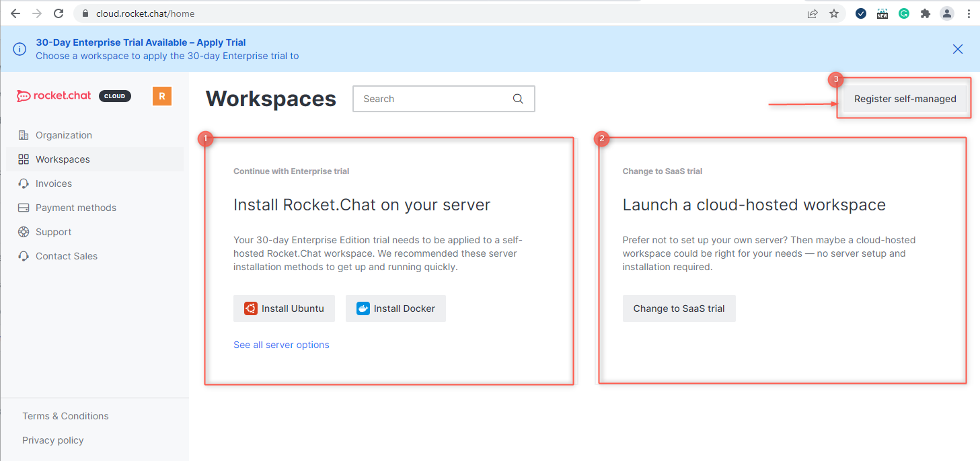Click the rocket.chat logo

(x=54, y=96)
